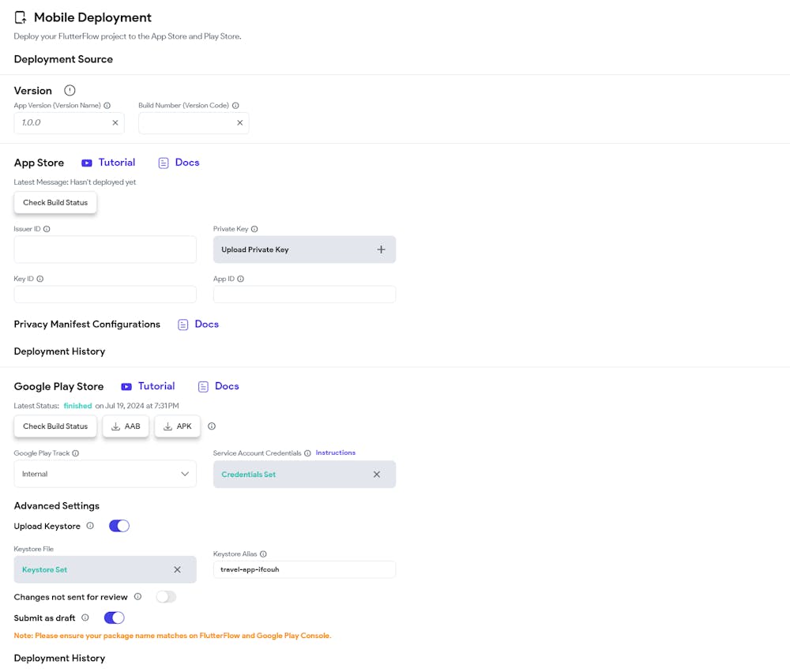Viewport: 790px width, 672px height.
Task: Click Upload Private Key plus button
Action: (x=381, y=249)
